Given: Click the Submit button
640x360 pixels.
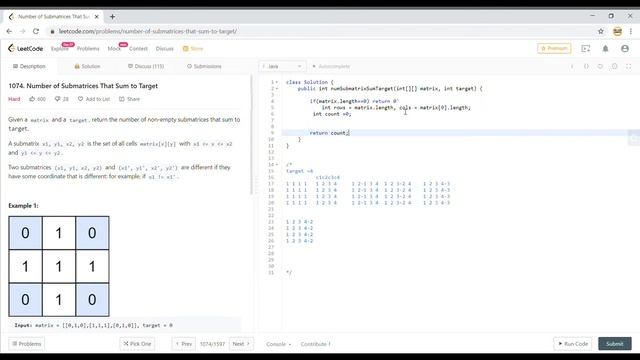Looking at the screenshot, I should click(x=615, y=344).
